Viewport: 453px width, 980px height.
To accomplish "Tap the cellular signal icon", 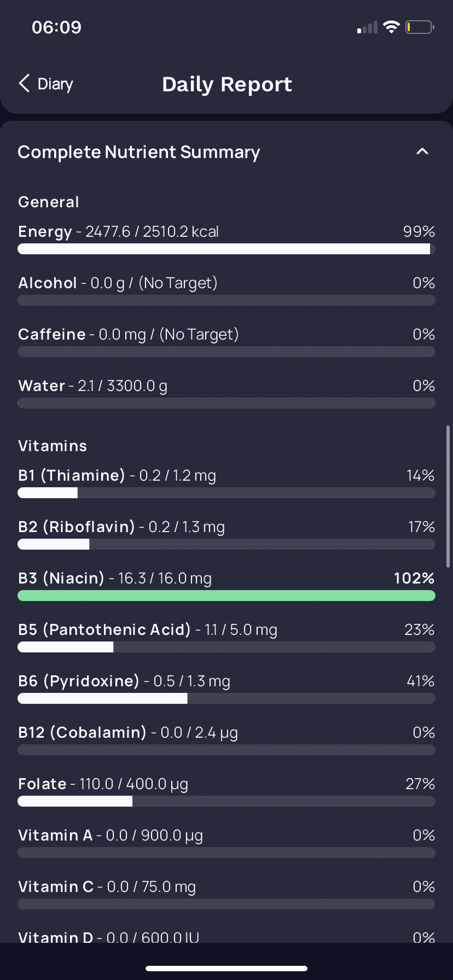I will (x=367, y=27).
